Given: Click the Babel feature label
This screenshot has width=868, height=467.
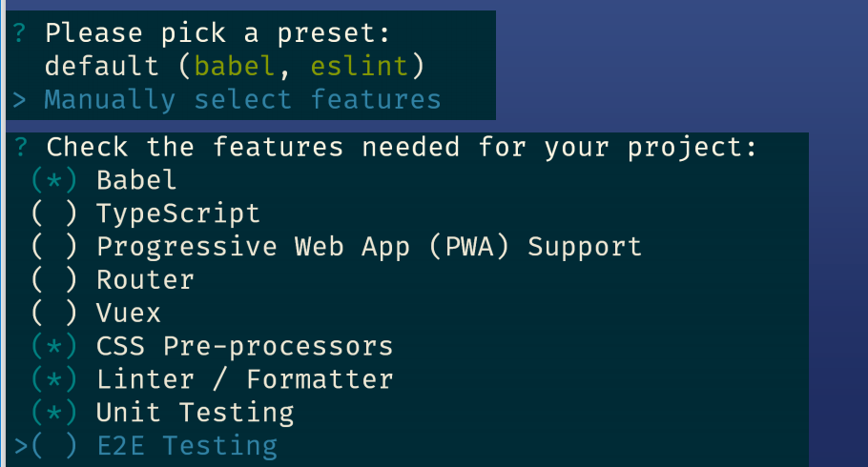Looking at the screenshot, I should point(136,180).
